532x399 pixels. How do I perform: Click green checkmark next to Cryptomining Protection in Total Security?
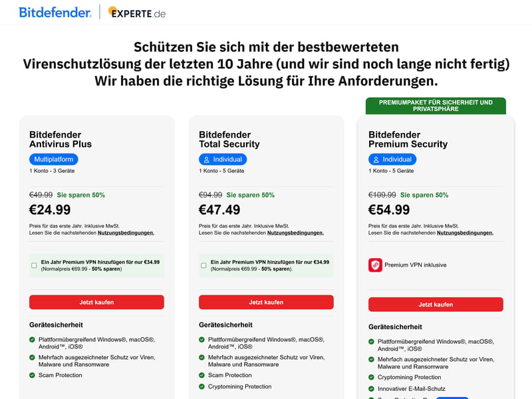[202, 386]
